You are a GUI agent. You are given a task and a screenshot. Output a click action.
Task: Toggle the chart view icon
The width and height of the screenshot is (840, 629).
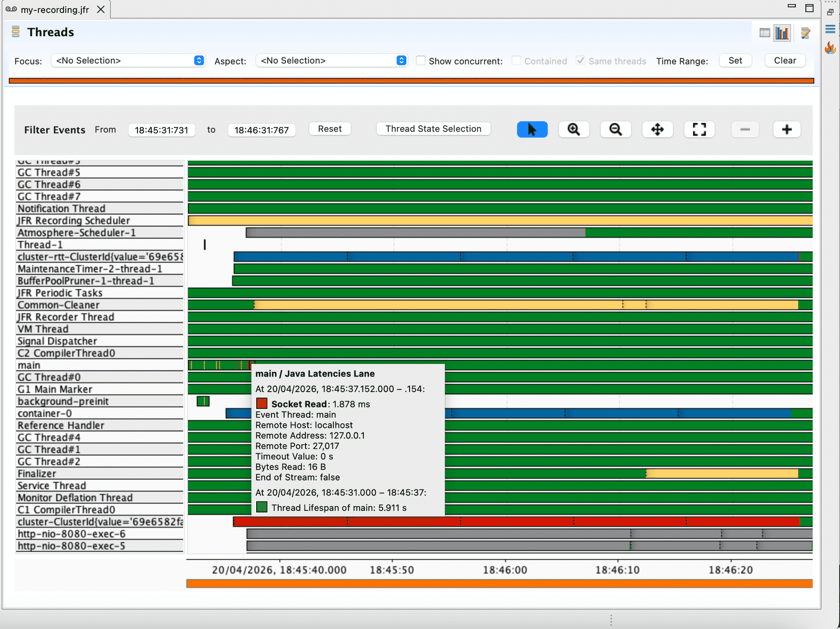(782, 33)
